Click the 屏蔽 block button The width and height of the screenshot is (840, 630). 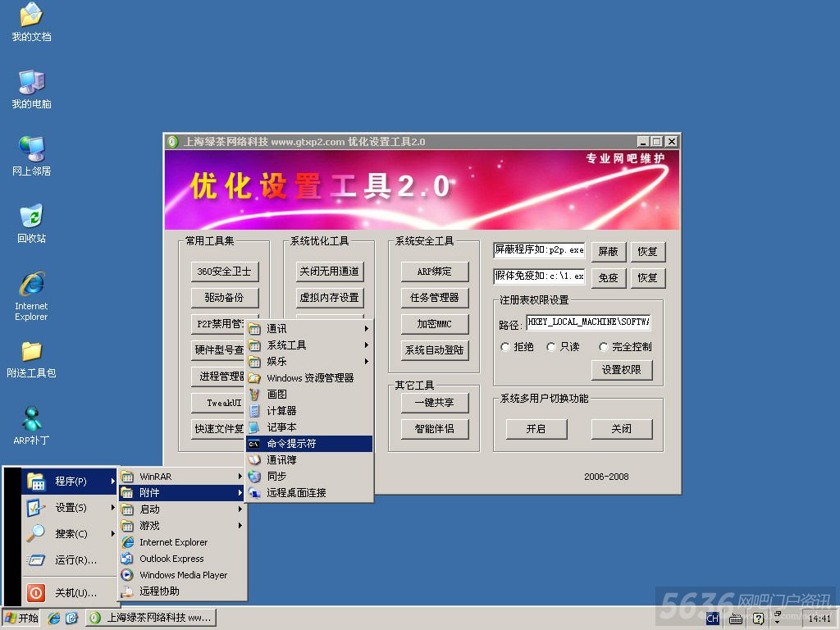coord(609,251)
